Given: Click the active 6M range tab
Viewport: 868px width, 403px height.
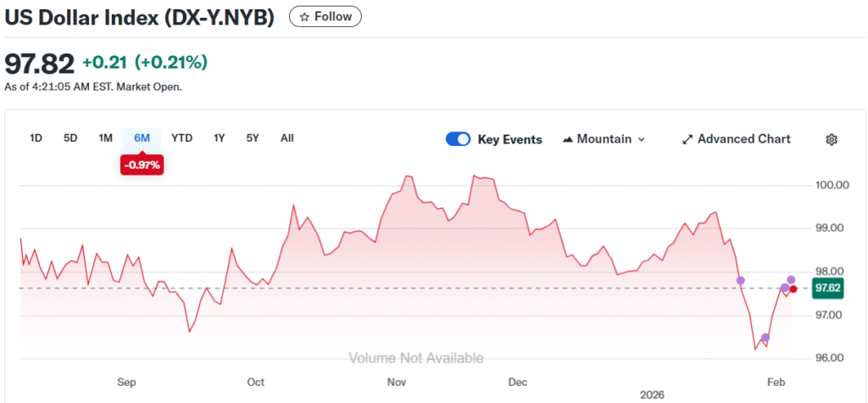Looking at the screenshot, I should click(142, 138).
